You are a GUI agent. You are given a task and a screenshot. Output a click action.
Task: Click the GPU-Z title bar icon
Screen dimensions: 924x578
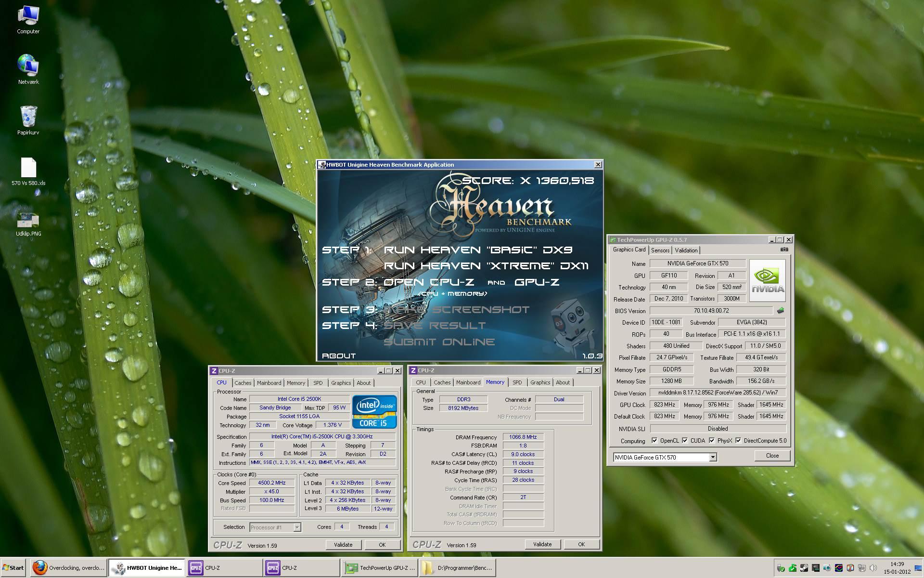[613, 239]
